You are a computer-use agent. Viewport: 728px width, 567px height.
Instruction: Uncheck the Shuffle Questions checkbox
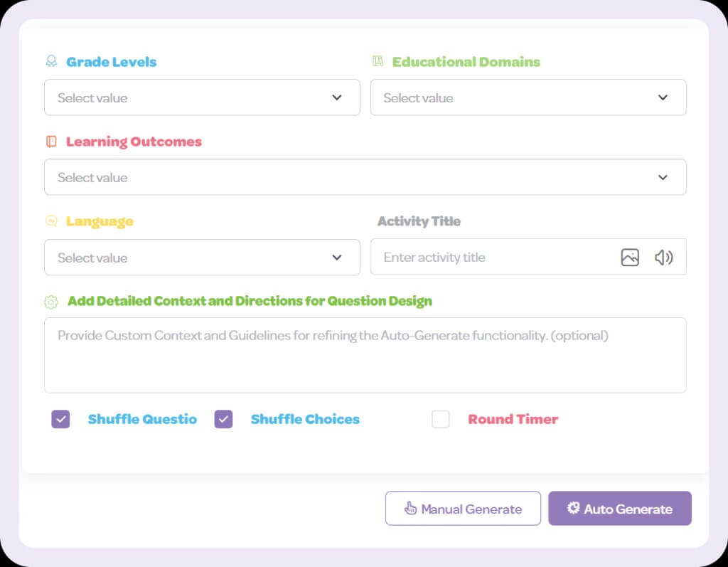tap(61, 419)
